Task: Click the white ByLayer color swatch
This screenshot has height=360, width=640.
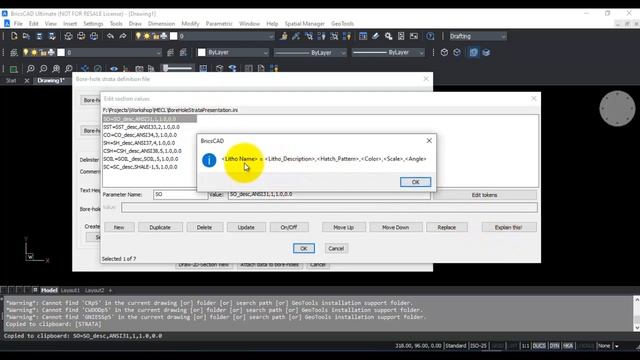Action: pos(202,52)
